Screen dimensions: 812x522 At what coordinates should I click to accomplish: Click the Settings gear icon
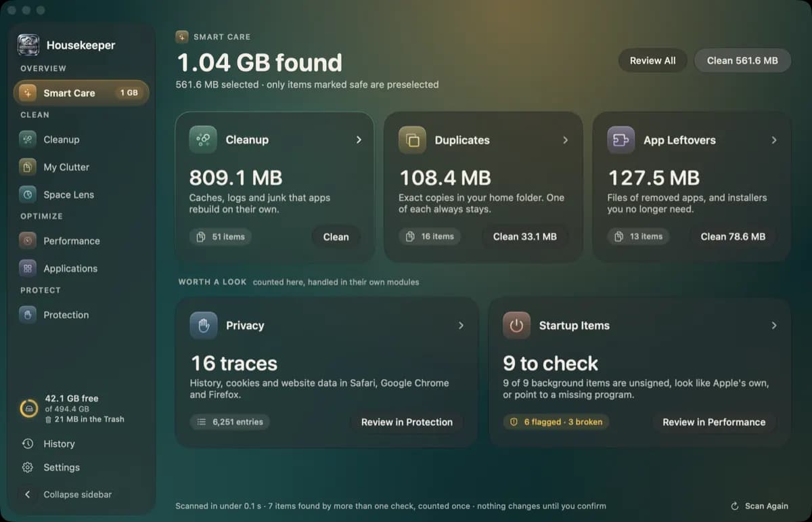28,467
